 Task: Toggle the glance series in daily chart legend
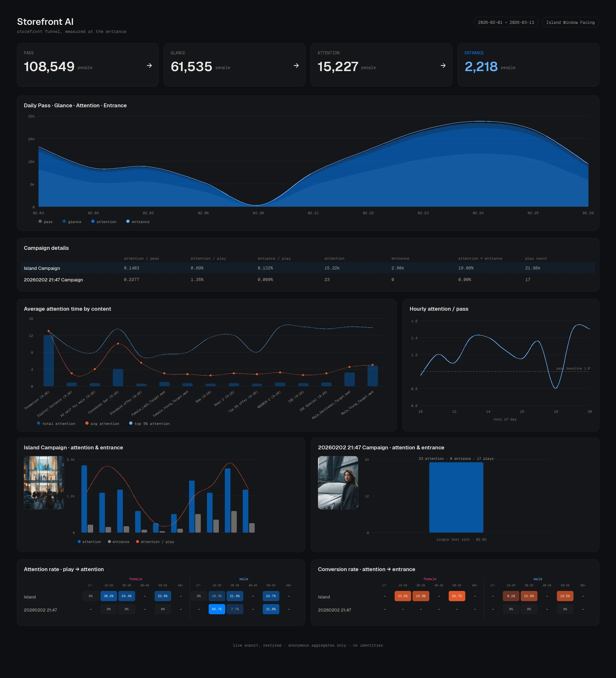[x=72, y=222]
